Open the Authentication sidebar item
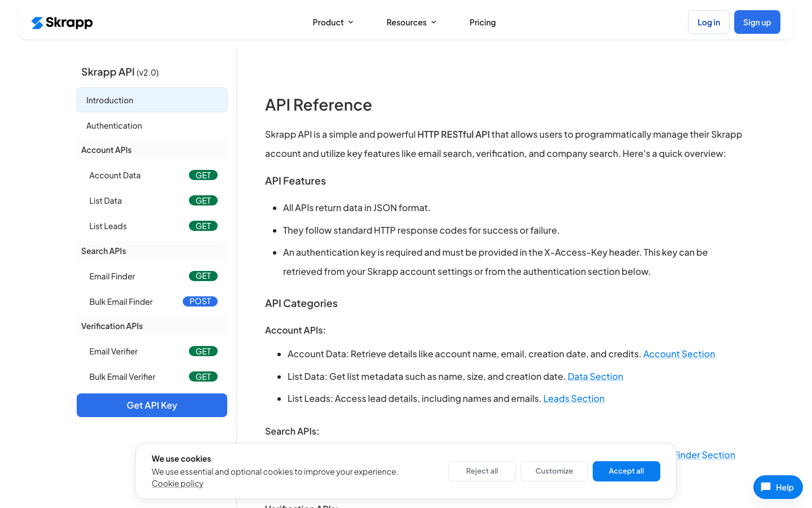 click(x=152, y=125)
